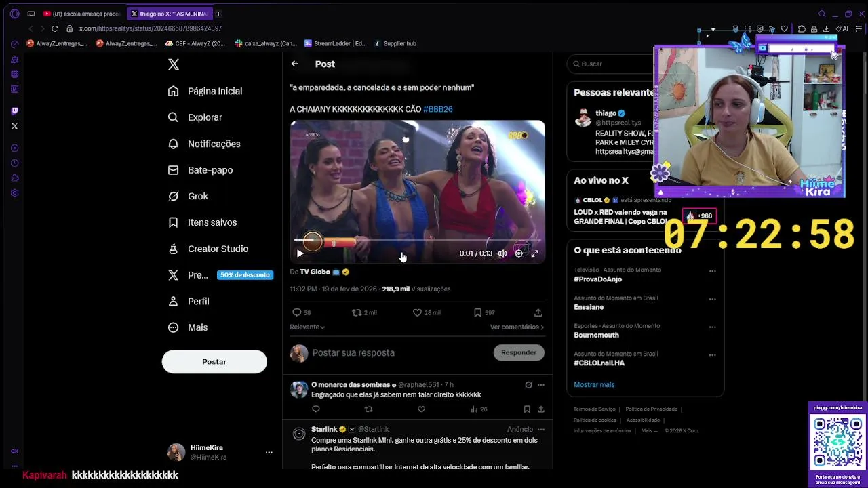This screenshot has height=488, width=868.
Task: Open X panel in Opera sidebar
Action: pyautogui.click(x=14, y=126)
